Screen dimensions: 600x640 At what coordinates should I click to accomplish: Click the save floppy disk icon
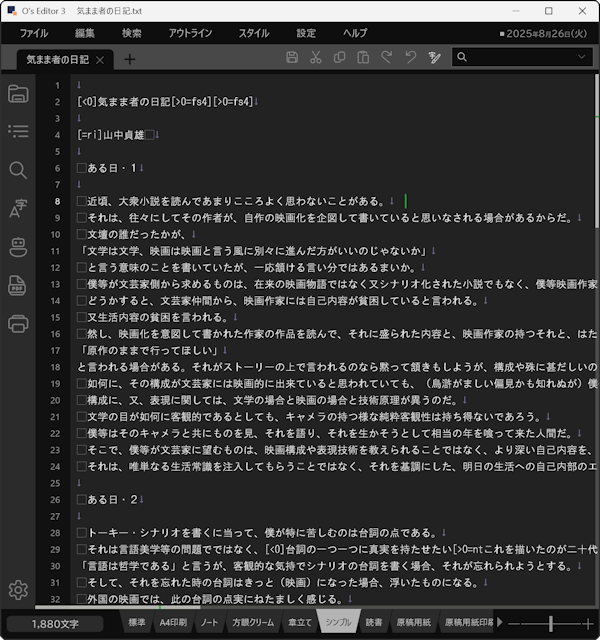click(292, 58)
